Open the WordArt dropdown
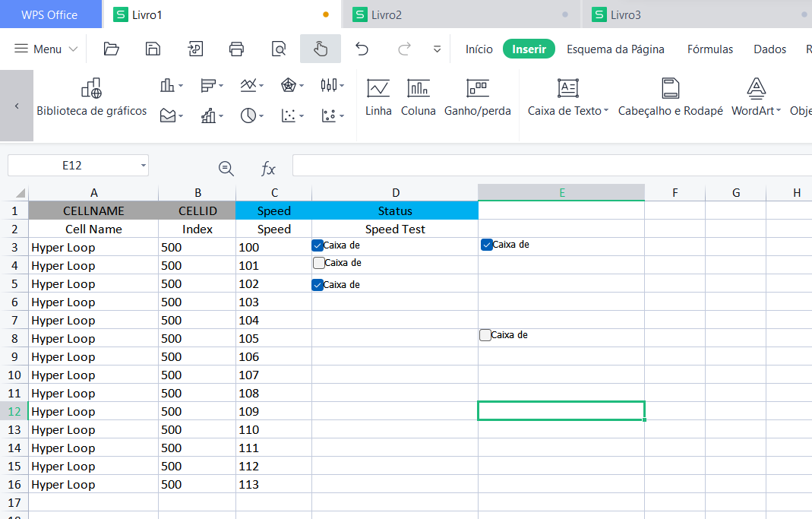This screenshot has height=519, width=812. [756, 98]
